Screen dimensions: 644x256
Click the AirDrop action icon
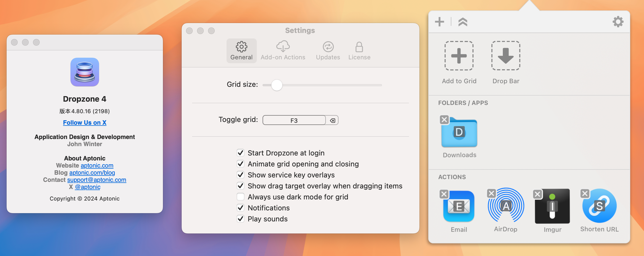506,205
